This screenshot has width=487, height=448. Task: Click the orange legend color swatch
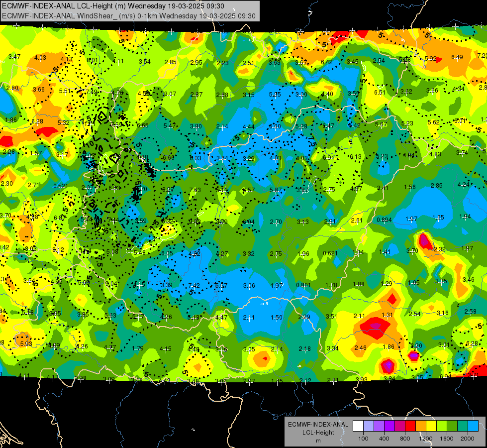(x=421, y=426)
